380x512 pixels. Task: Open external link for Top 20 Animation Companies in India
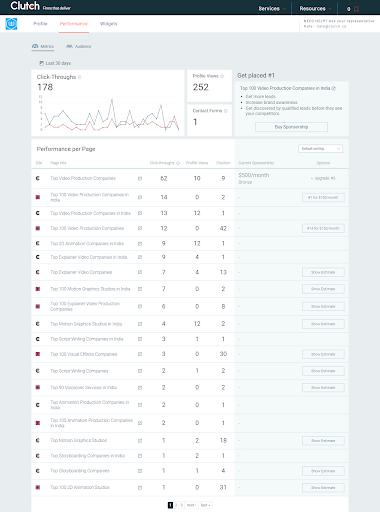pos(140,244)
